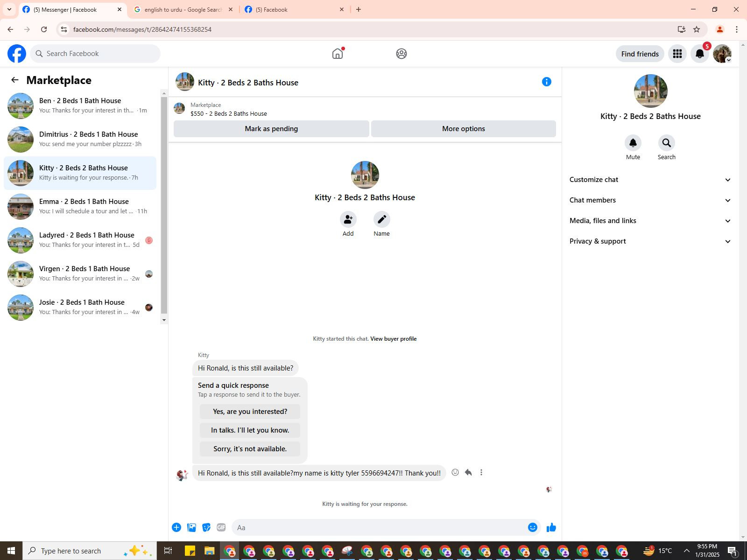
Task: Open Task View on the taskbar
Action: coord(168,551)
